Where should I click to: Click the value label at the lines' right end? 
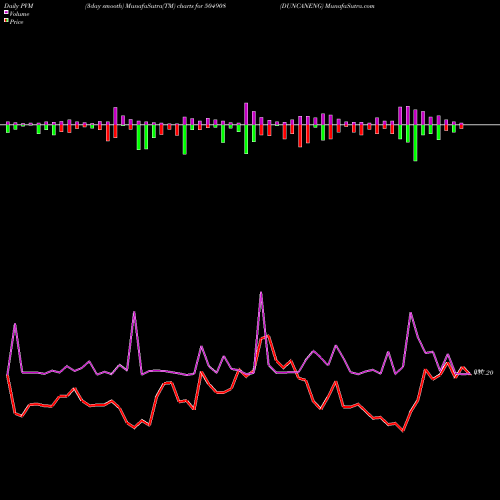tap(483, 373)
